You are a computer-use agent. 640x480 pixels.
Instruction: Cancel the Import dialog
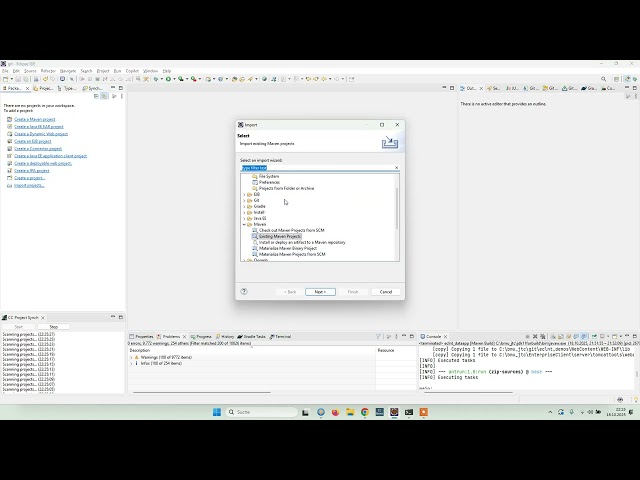386,292
